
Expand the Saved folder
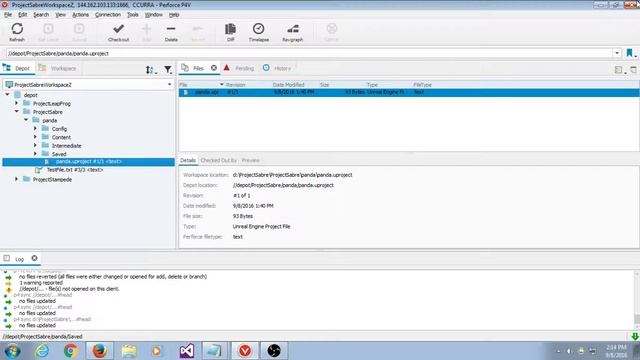click(x=36, y=154)
